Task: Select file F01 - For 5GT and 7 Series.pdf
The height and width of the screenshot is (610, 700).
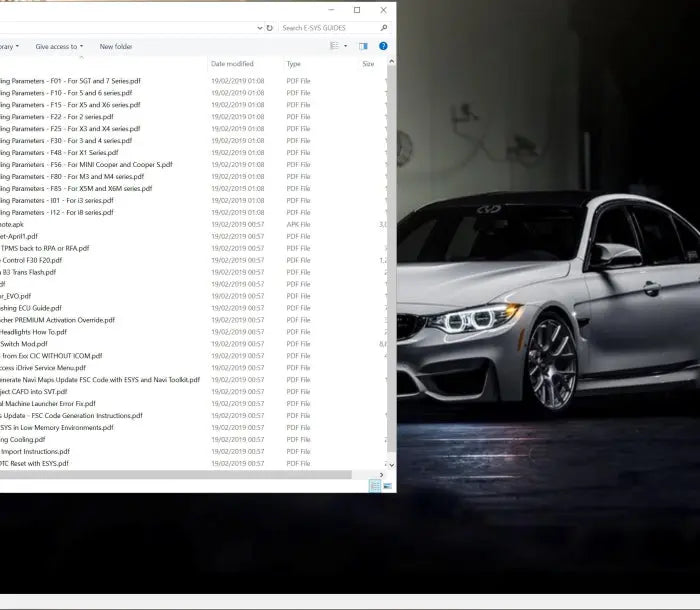Action: (70, 81)
